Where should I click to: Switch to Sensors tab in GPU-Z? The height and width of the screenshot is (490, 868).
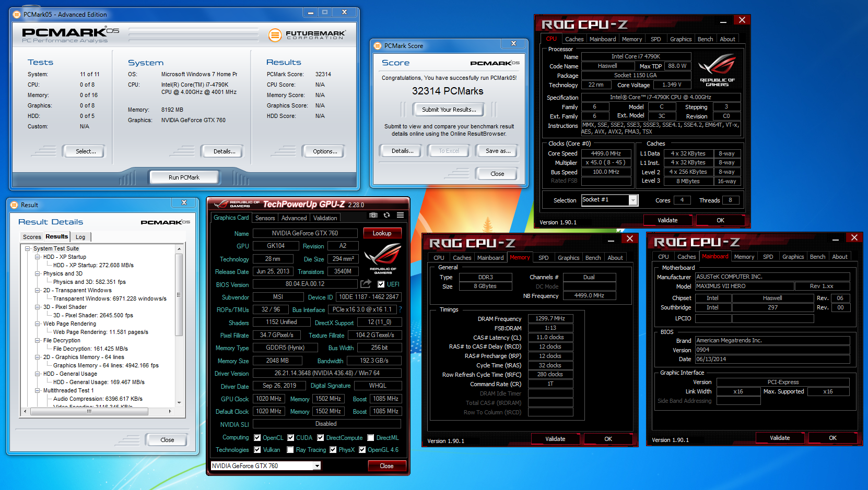(265, 218)
